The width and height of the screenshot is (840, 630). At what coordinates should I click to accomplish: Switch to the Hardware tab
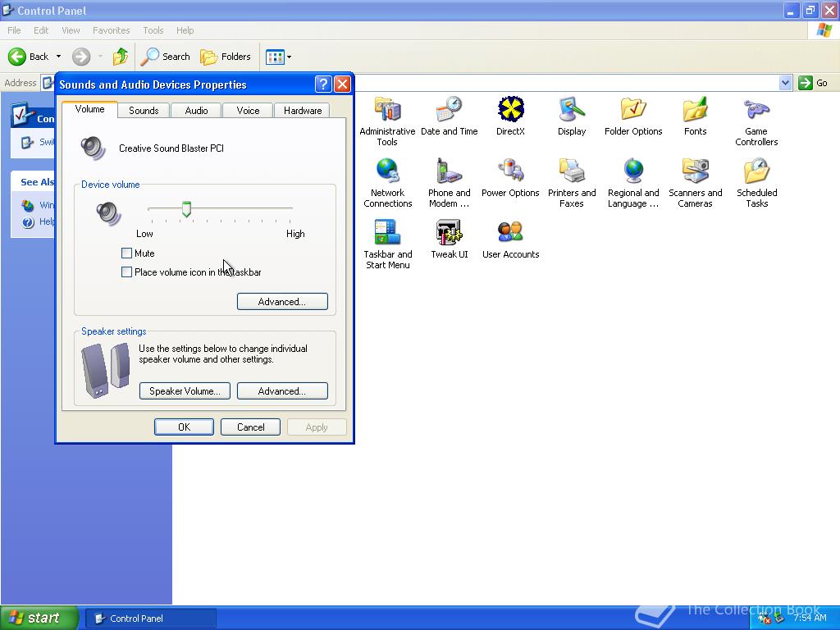(x=303, y=111)
